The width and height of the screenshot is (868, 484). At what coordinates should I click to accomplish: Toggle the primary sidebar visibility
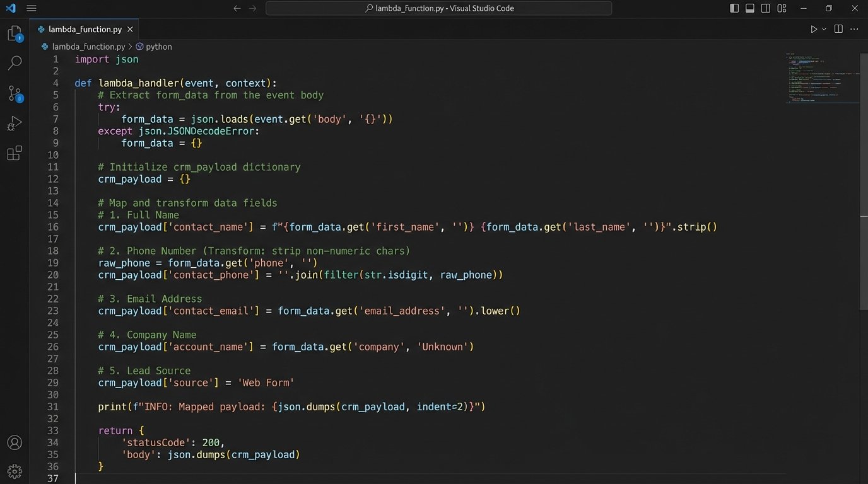tap(734, 8)
